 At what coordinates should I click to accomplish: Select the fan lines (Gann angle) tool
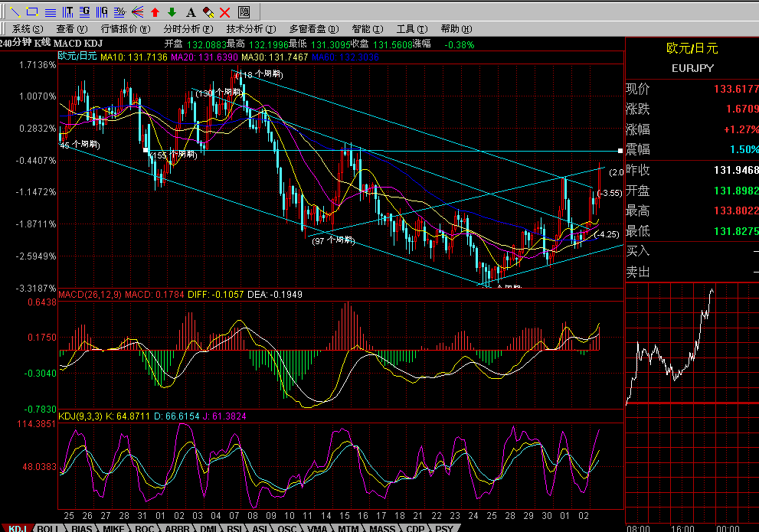tap(137, 11)
